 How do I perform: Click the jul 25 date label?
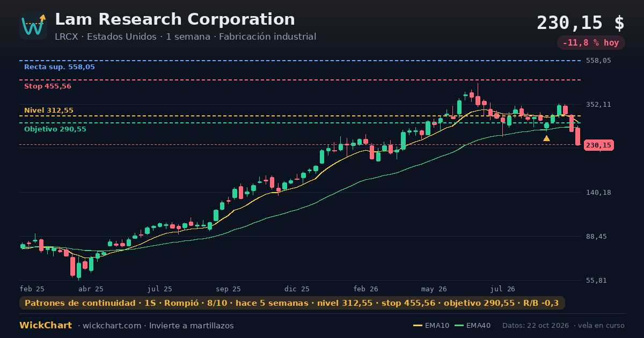[160, 289]
